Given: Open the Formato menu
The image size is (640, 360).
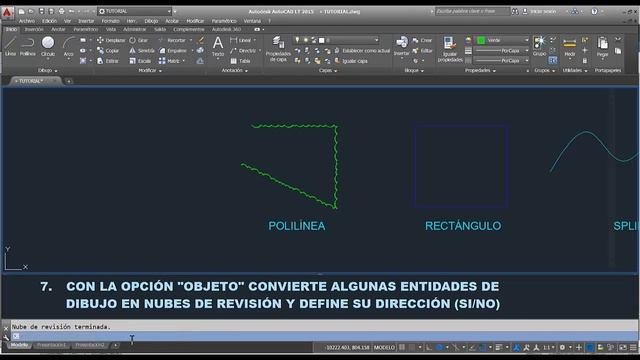Looking at the screenshot, I should [110, 21].
